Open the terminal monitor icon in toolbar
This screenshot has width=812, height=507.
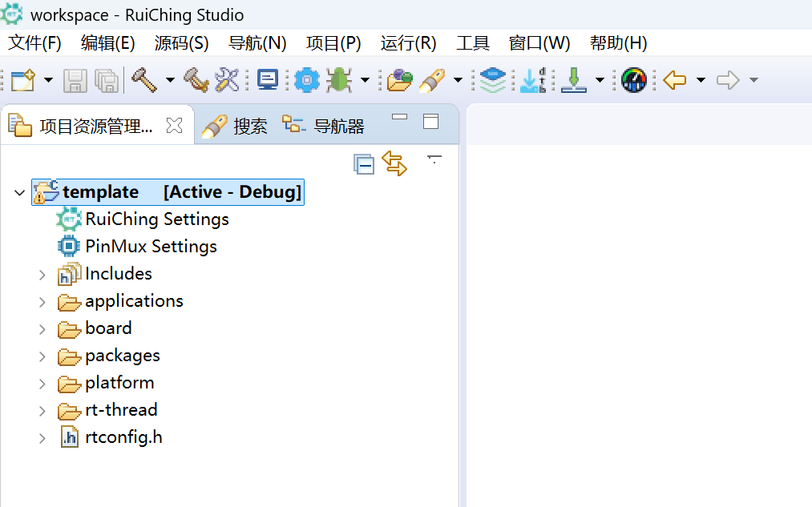[x=268, y=79]
